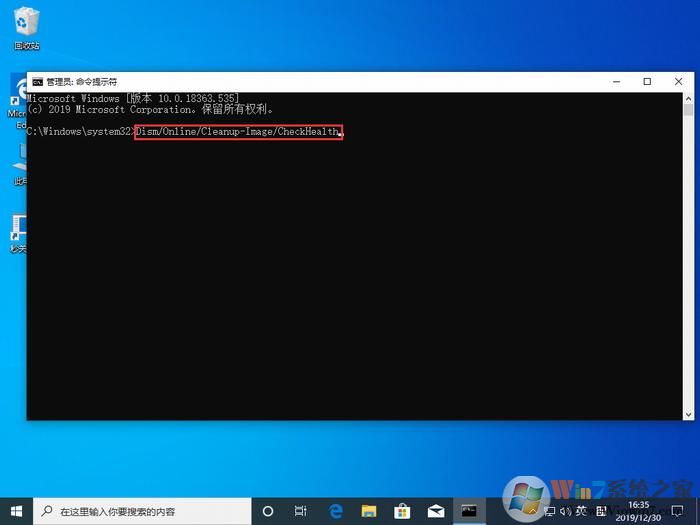Screen dimensions: 700x525
Task: Open the partially hidden Microsoft Edge desktop shortcut
Action: point(17,100)
